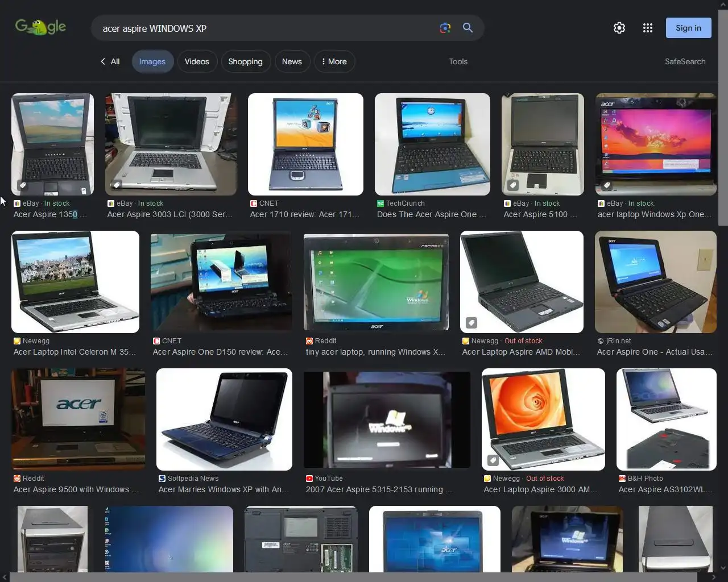
Task: Open SafeSearch settings
Action: [x=685, y=61]
